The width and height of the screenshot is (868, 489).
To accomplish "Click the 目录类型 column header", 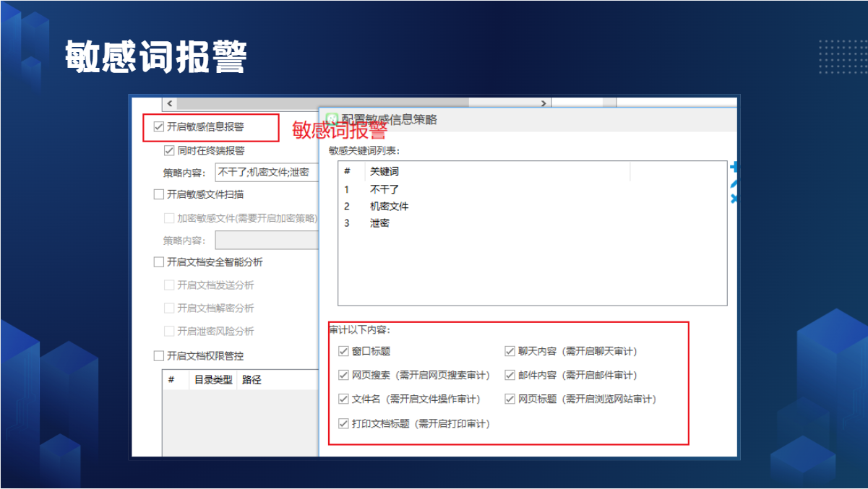I will (212, 380).
